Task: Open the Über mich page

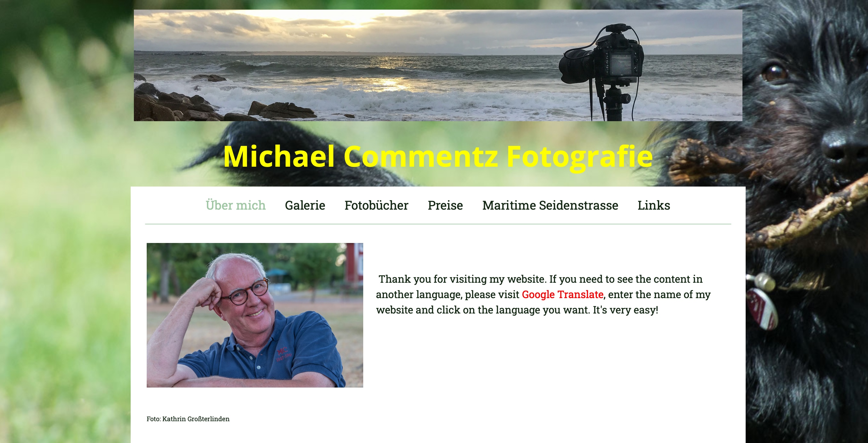Action: click(235, 205)
